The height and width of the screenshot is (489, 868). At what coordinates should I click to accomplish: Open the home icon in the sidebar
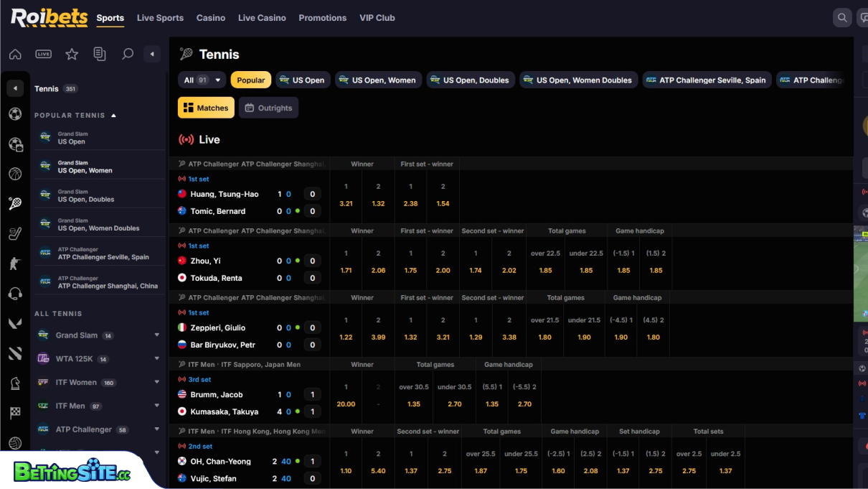[x=16, y=54]
